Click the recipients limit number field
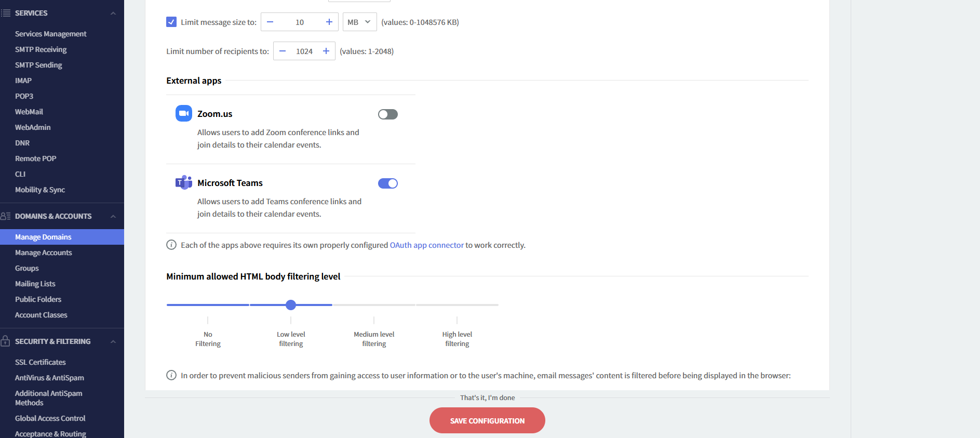This screenshot has height=438, width=980. (x=304, y=51)
